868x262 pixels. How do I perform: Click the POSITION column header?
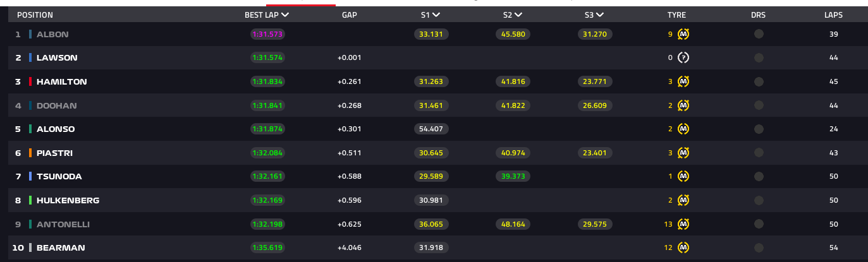pyautogui.click(x=35, y=15)
